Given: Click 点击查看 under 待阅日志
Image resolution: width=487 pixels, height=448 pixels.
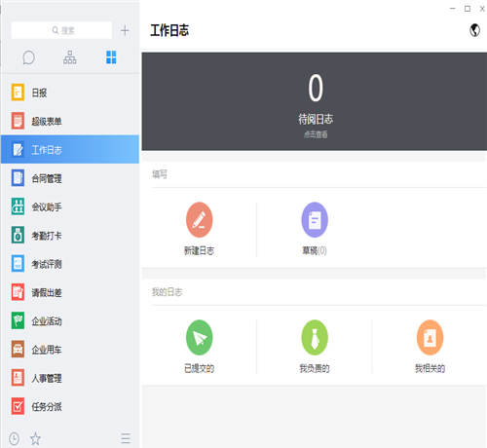Looking at the screenshot, I should pos(316,134).
